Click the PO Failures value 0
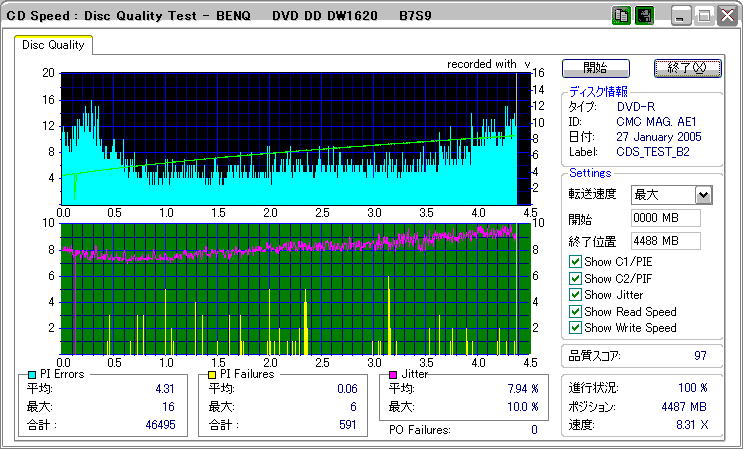743x449 pixels. (x=534, y=430)
